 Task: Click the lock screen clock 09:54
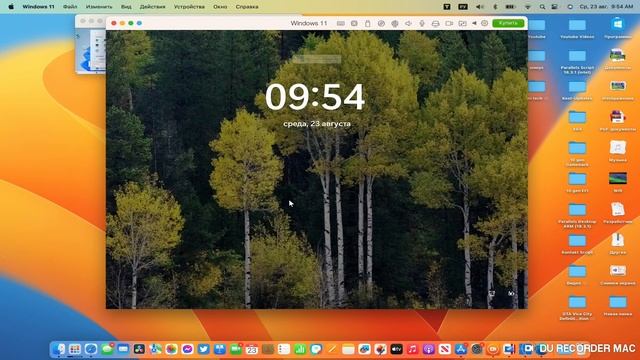tap(315, 97)
